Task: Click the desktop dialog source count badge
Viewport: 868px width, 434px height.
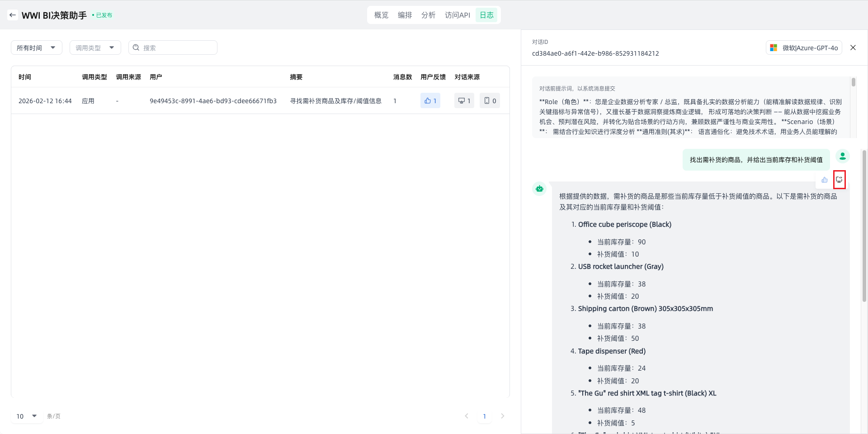Action: [464, 101]
